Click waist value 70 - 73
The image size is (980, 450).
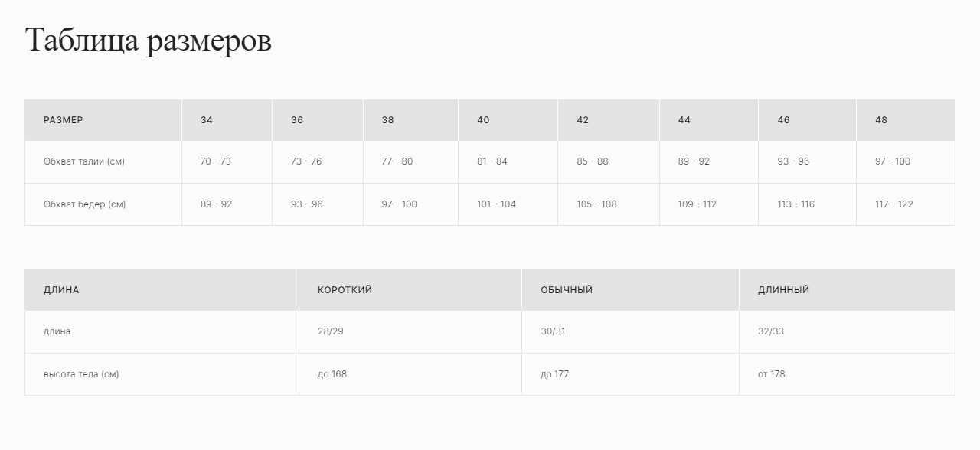coord(216,161)
